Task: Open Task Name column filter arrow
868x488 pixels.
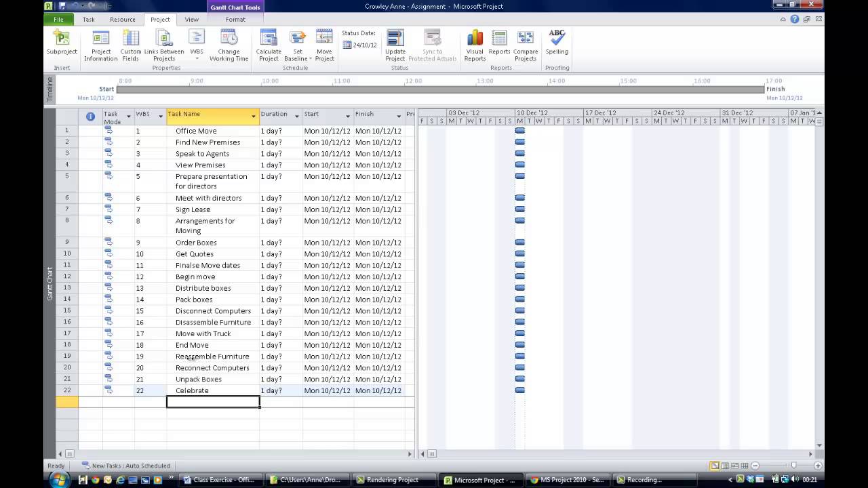Action: [254, 117]
